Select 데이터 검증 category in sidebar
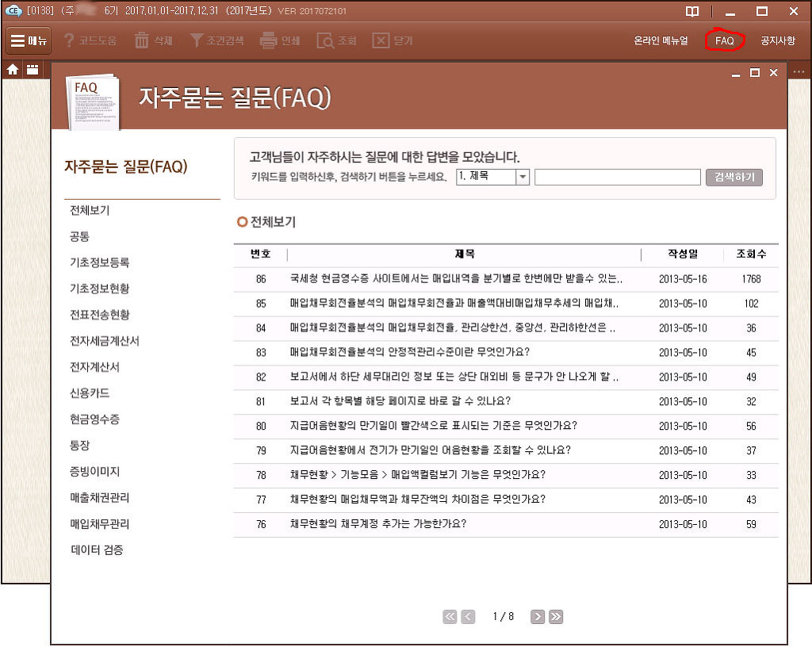The image size is (812, 647). (x=97, y=550)
